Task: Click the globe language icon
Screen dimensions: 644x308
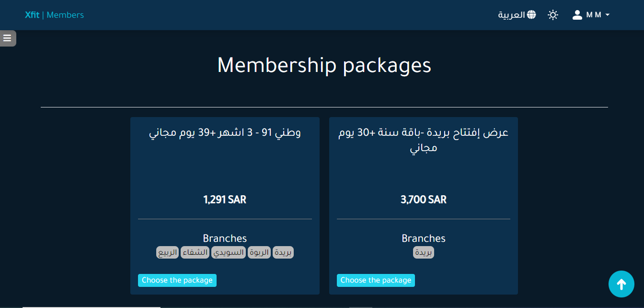Action: click(x=531, y=15)
